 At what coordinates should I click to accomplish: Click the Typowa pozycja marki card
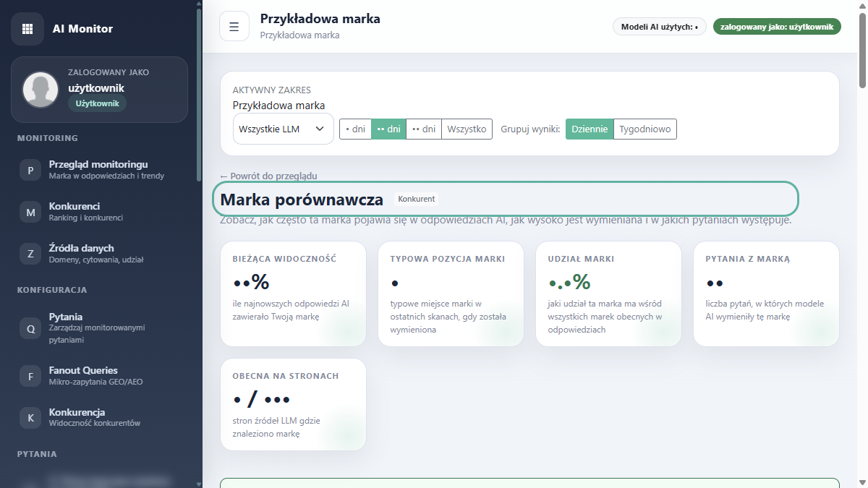click(x=451, y=294)
